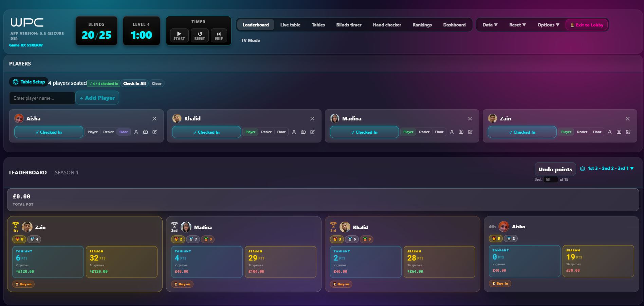This screenshot has height=306, width=644.
Task: Enable TV Mode
Action: 251,40
